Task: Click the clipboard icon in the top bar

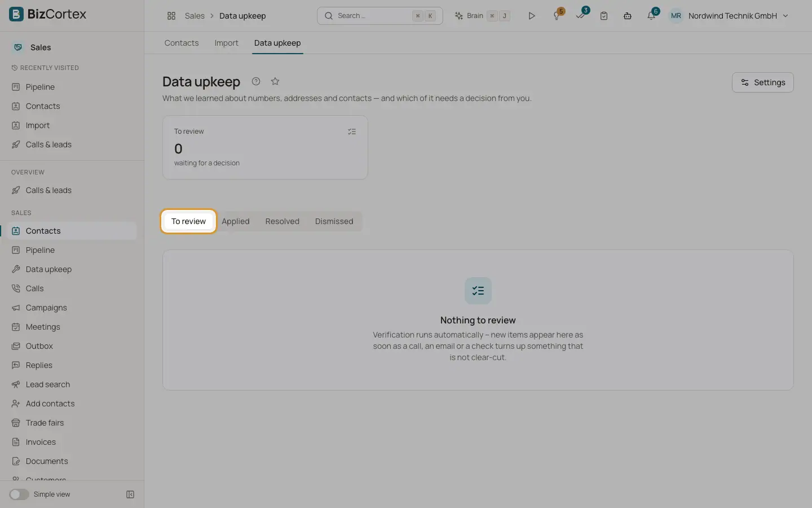Action: (604, 16)
